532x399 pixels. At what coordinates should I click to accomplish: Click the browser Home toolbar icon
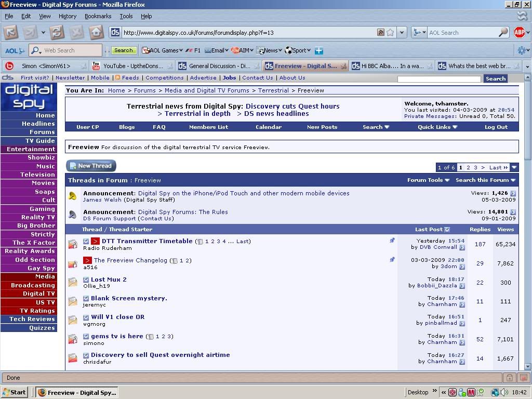coord(96,32)
